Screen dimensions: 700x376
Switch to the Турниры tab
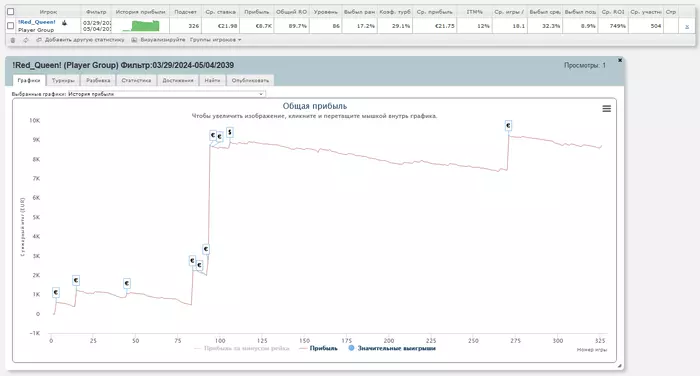63,80
